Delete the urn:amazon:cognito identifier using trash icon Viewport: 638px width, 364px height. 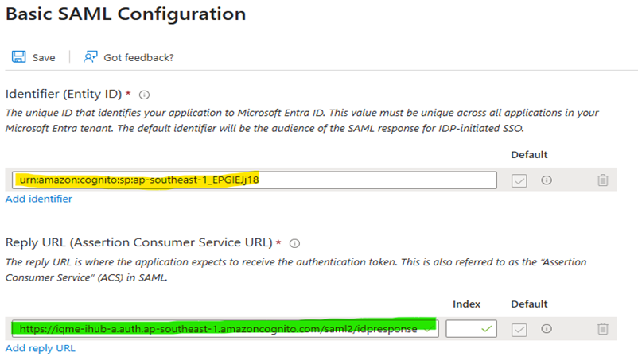[603, 180]
